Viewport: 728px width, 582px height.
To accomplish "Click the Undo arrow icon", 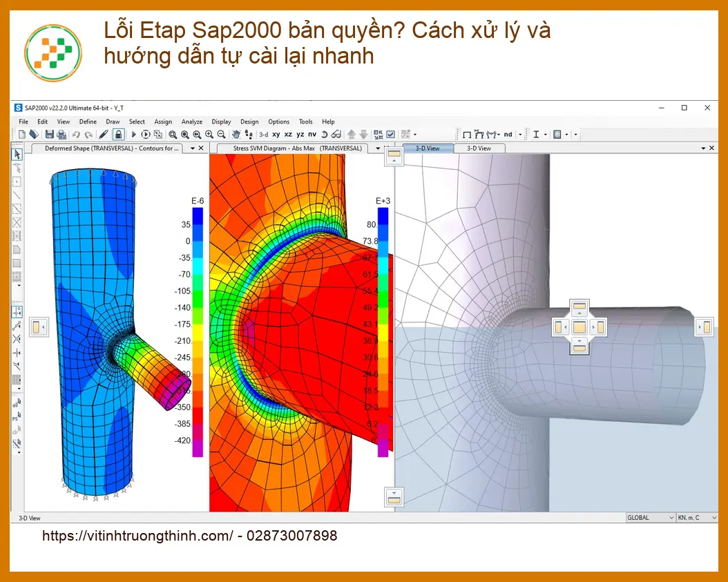I will tap(76, 135).
